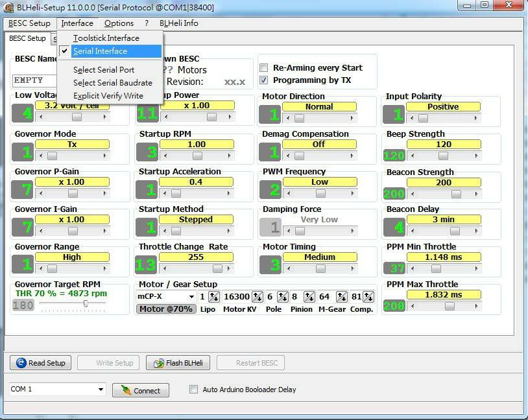Image resolution: width=528 pixels, height=420 pixels.
Task: Click the Low Voltage slider thumb
Action: (x=77, y=117)
